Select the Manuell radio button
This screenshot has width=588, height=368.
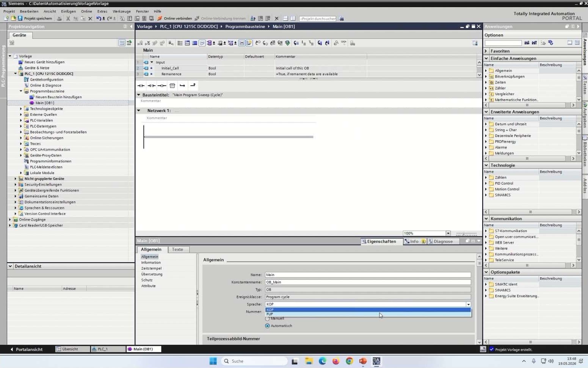pyautogui.click(x=268, y=319)
